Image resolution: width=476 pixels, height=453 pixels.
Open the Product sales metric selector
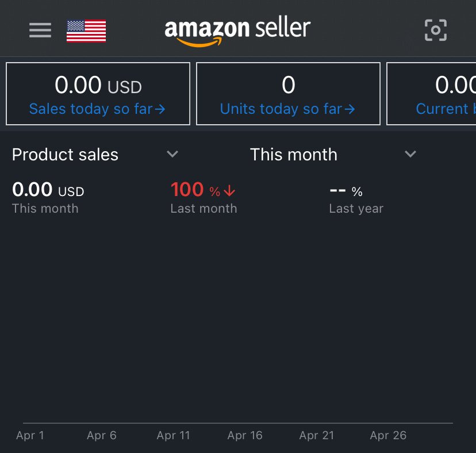click(x=65, y=155)
